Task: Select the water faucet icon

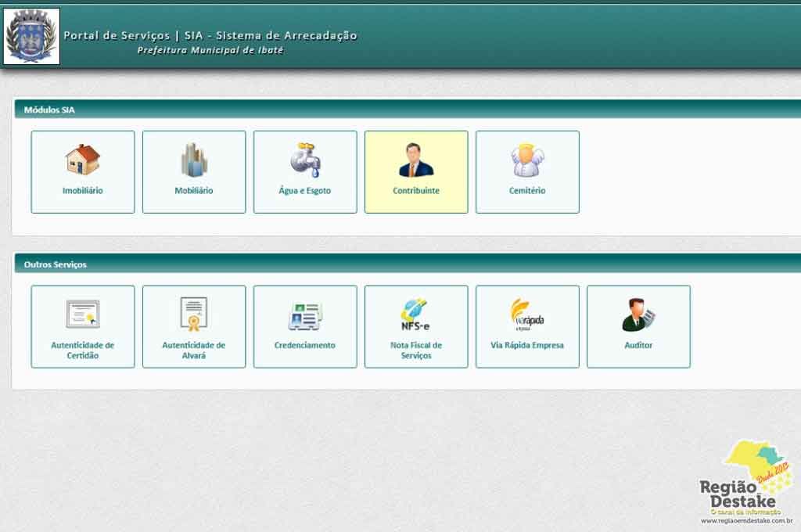Action: tap(305, 160)
